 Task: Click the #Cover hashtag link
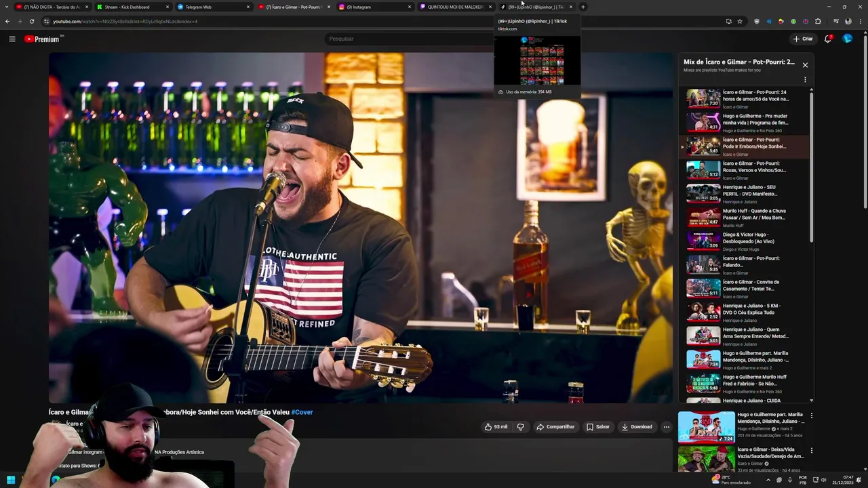(x=302, y=412)
